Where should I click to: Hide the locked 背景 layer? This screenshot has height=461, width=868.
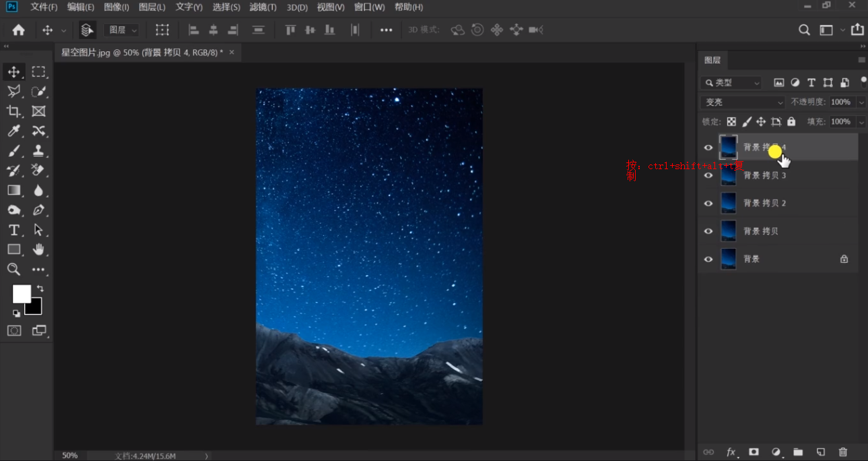(x=708, y=259)
